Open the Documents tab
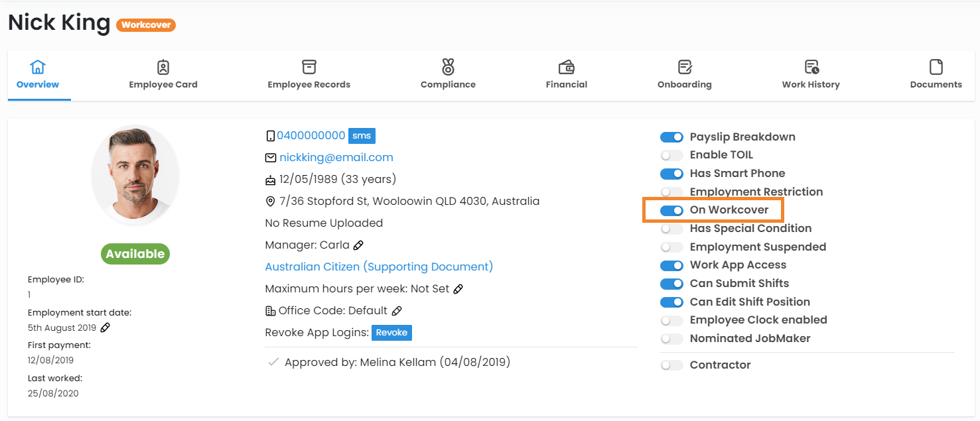 click(936, 74)
